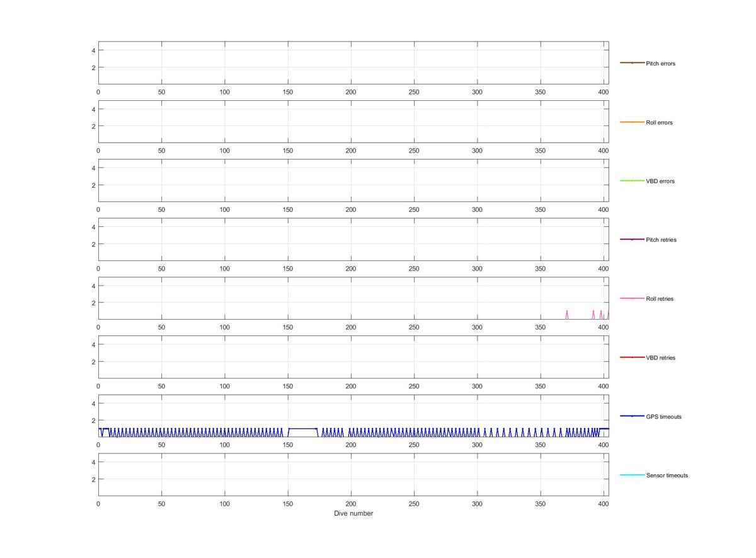
Task: Click the 50 tick below the Roll errors plot
Action: (161, 151)
